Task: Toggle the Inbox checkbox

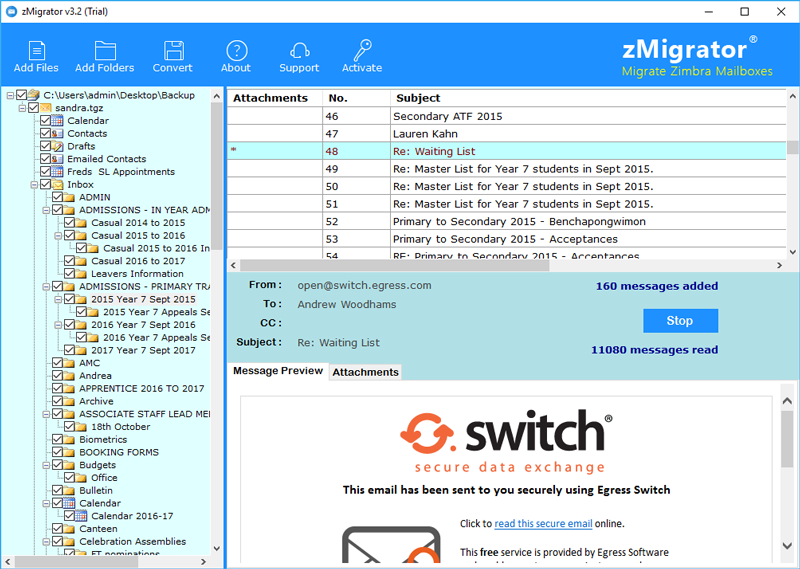Action: click(x=45, y=184)
